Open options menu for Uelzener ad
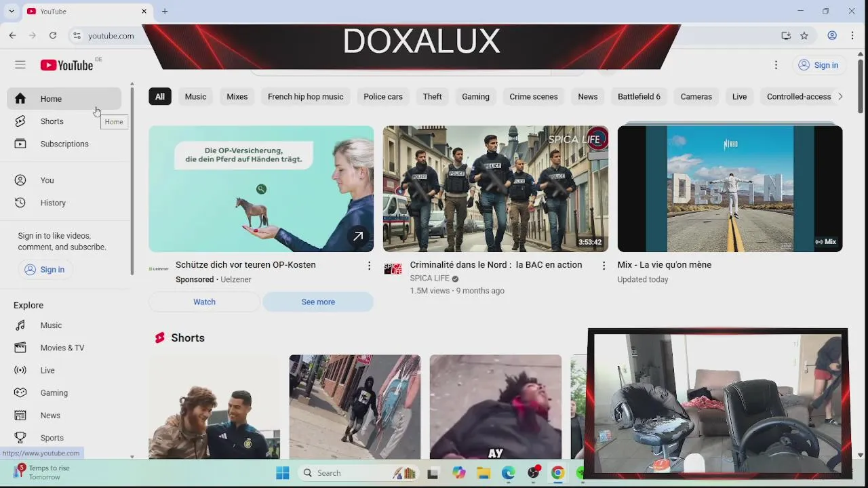The height and width of the screenshot is (488, 868). (369, 266)
